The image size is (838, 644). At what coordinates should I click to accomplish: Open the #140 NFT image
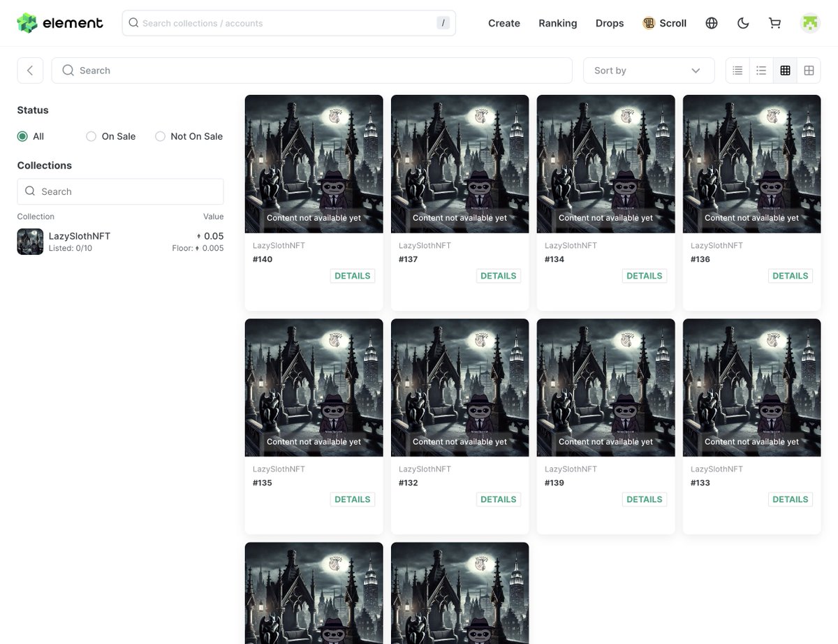(x=314, y=164)
